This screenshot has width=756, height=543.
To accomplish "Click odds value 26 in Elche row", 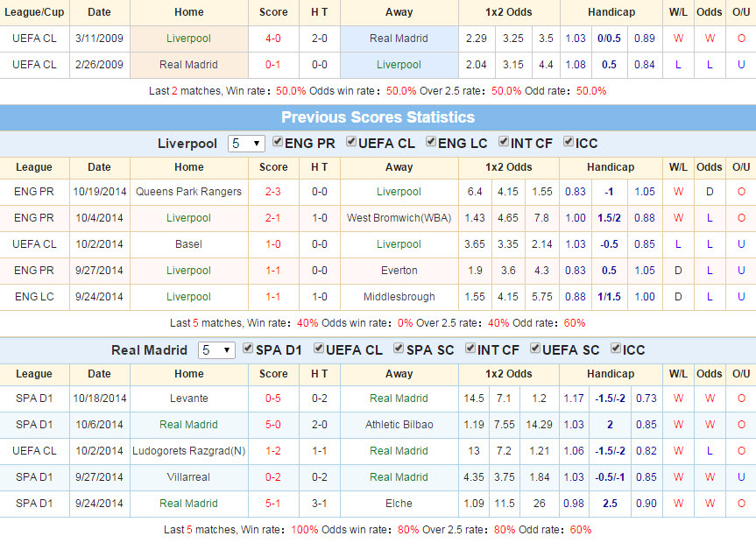I will 539,504.
